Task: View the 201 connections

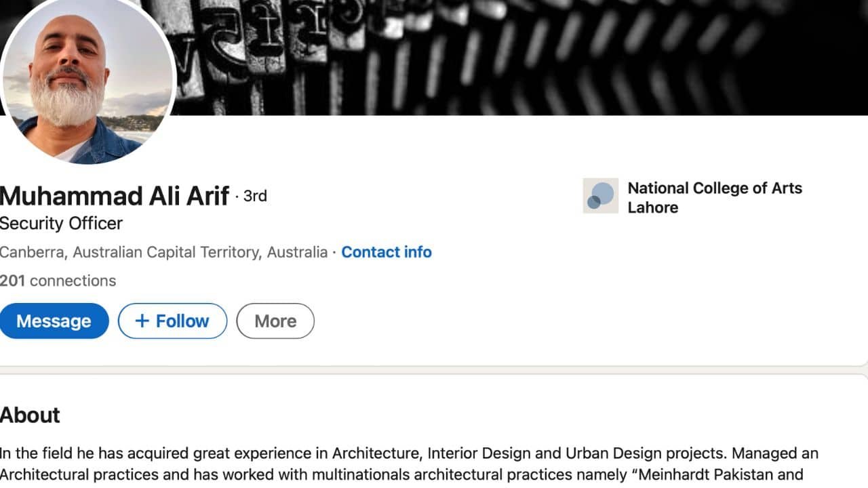Action: pos(58,281)
